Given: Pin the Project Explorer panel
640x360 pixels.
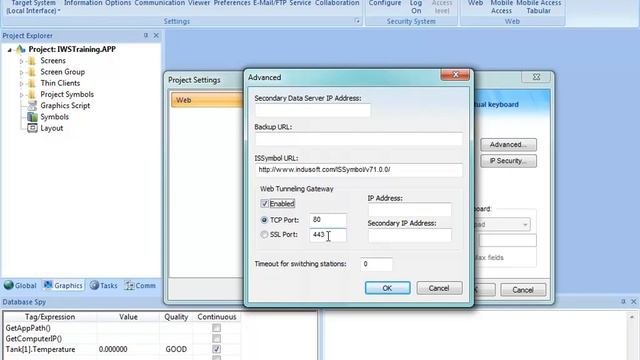Looking at the screenshot, I should pos(146,36).
